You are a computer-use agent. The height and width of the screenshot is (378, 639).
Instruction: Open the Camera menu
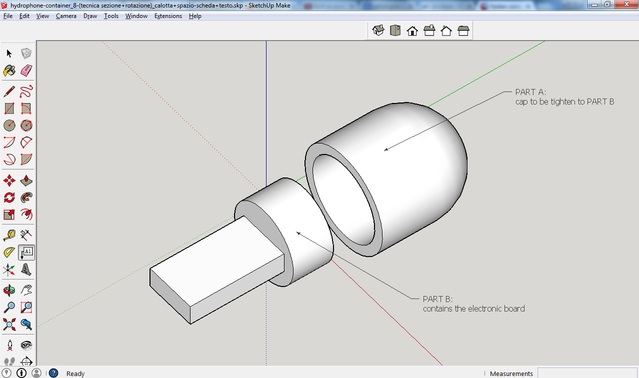66,16
